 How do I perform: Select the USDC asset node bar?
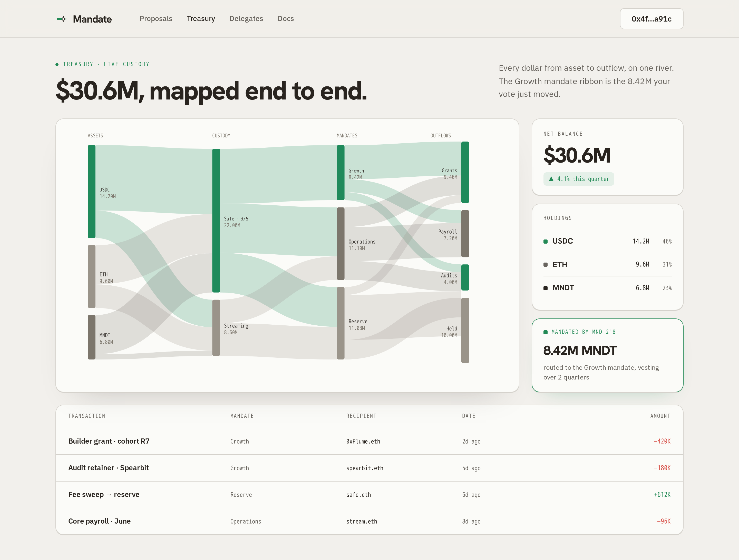pyautogui.click(x=92, y=191)
